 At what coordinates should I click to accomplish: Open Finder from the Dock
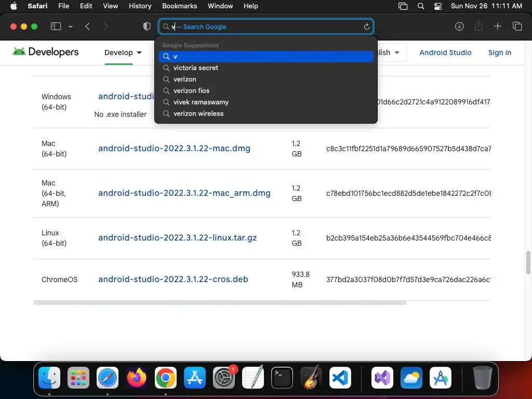coord(49,378)
